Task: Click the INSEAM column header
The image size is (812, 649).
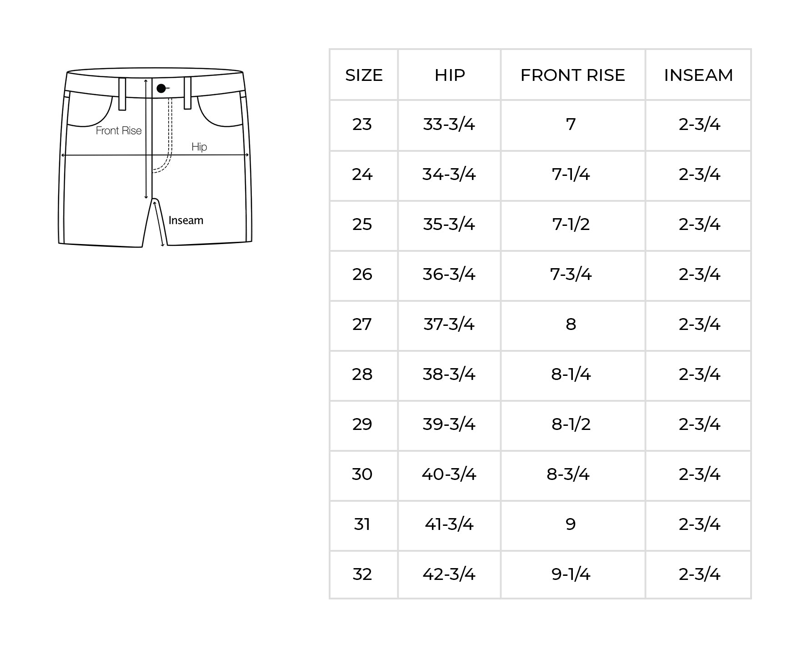Action: (x=698, y=75)
